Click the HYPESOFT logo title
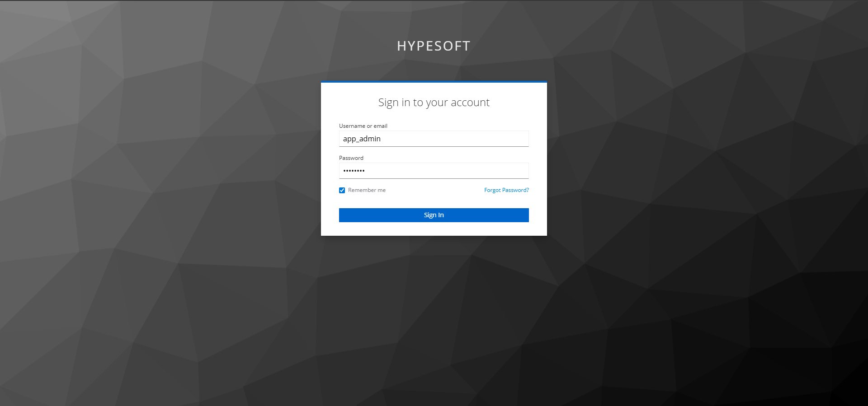The height and width of the screenshot is (406, 868). 434,46
